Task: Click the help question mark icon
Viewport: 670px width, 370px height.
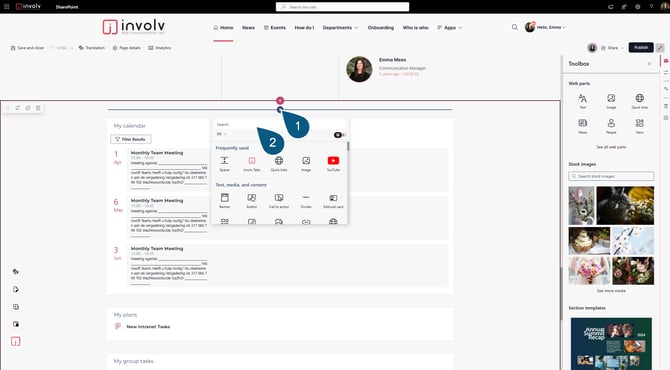Action: click(651, 7)
